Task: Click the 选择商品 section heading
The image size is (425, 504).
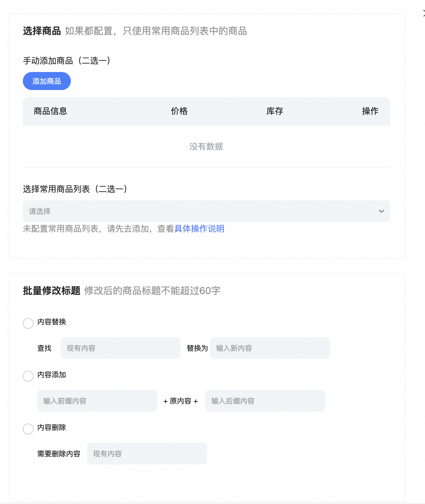Action: (x=42, y=31)
